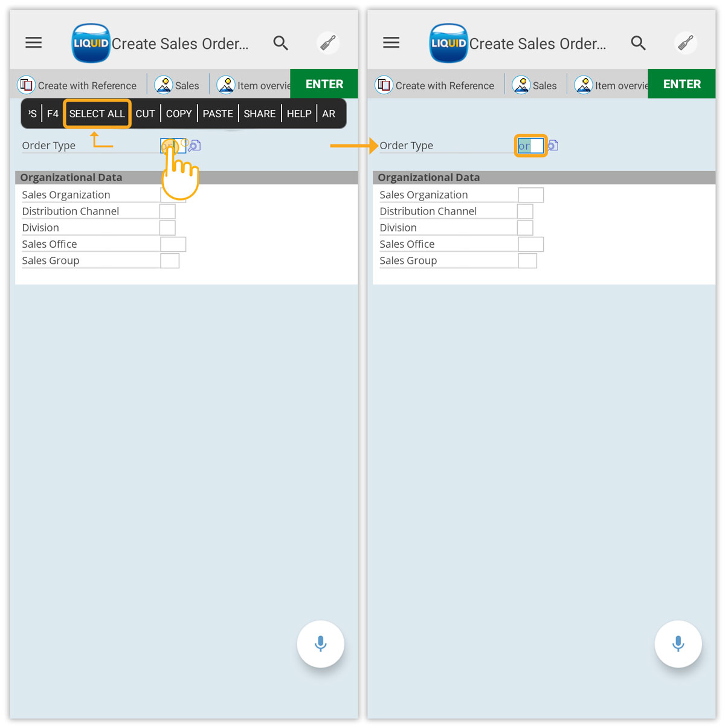Open hamburger menu on right screen
This screenshot has width=725, height=728.
tap(391, 42)
